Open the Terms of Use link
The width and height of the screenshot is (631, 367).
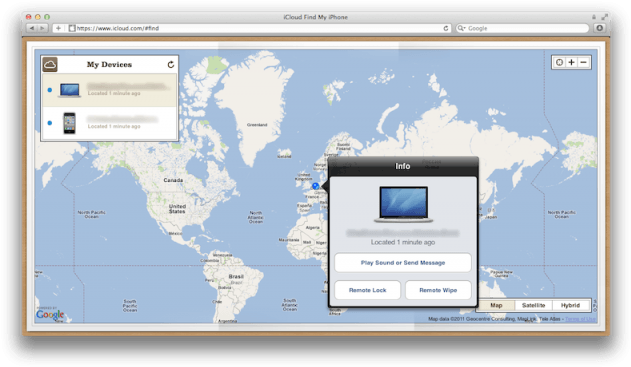[x=580, y=319]
